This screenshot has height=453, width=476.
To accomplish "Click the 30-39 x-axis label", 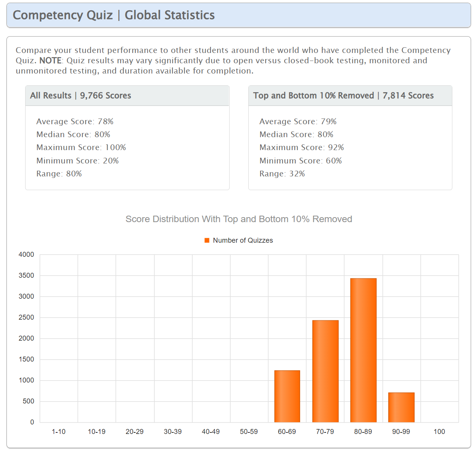I will (173, 432).
